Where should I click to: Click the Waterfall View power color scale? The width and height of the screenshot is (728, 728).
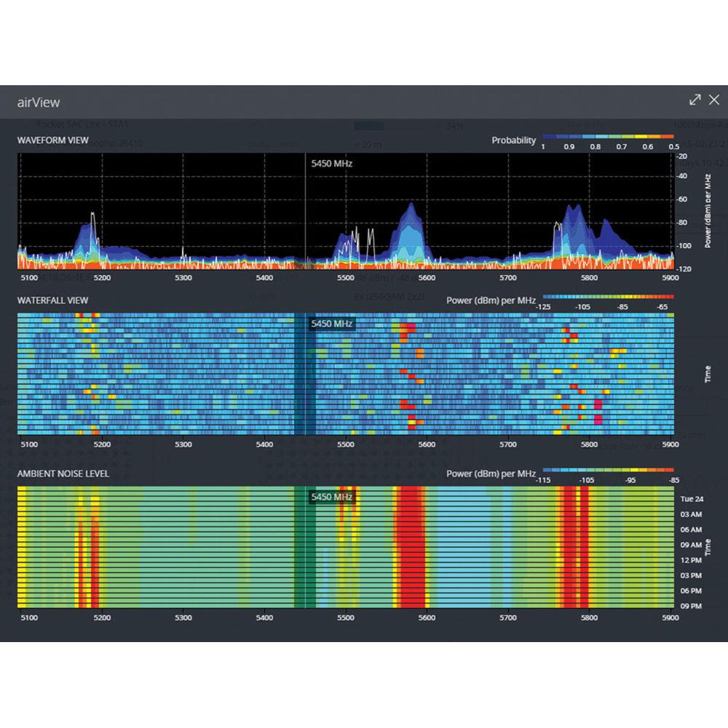(607, 297)
